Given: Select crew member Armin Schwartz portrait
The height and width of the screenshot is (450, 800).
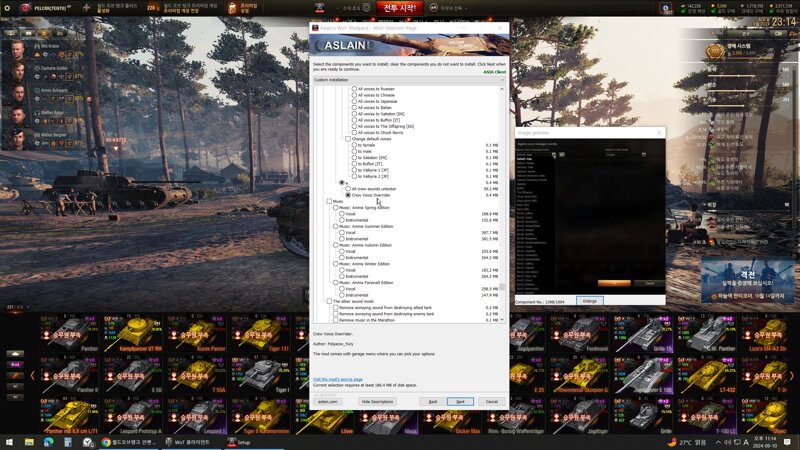Looking at the screenshot, I should [17, 94].
